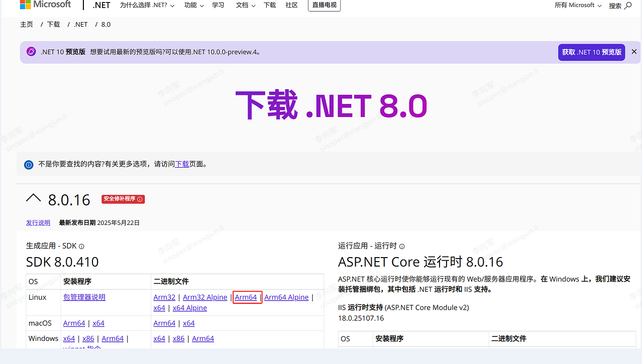Open the 下载 nav item
The width and height of the screenshot is (642, 364).
tap(270, 5)
